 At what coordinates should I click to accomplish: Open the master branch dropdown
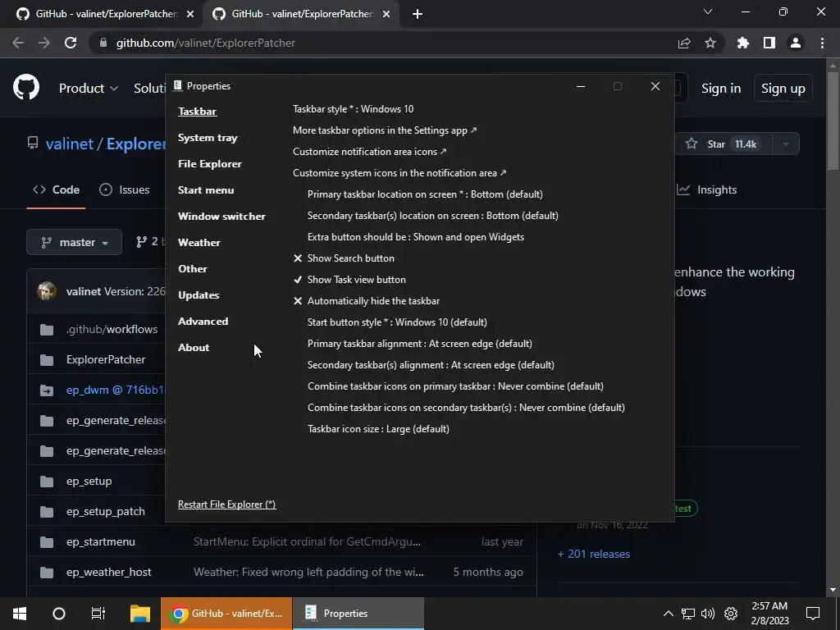(75, 243)
